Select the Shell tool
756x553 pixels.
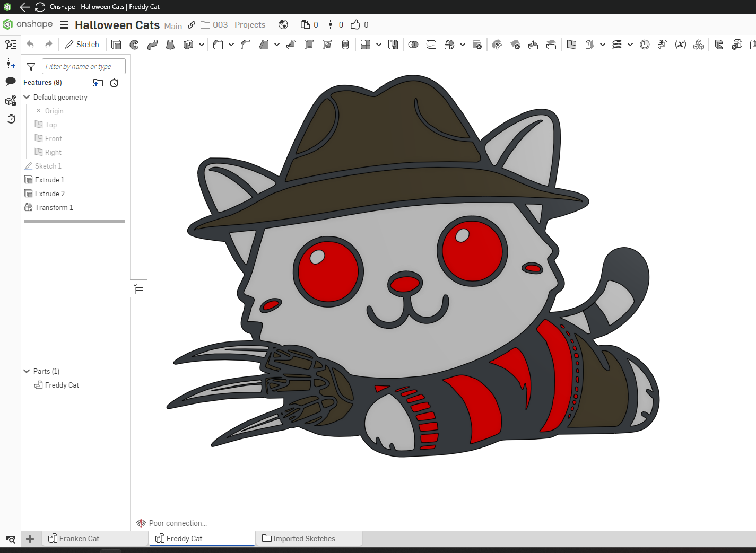point(309,45)
